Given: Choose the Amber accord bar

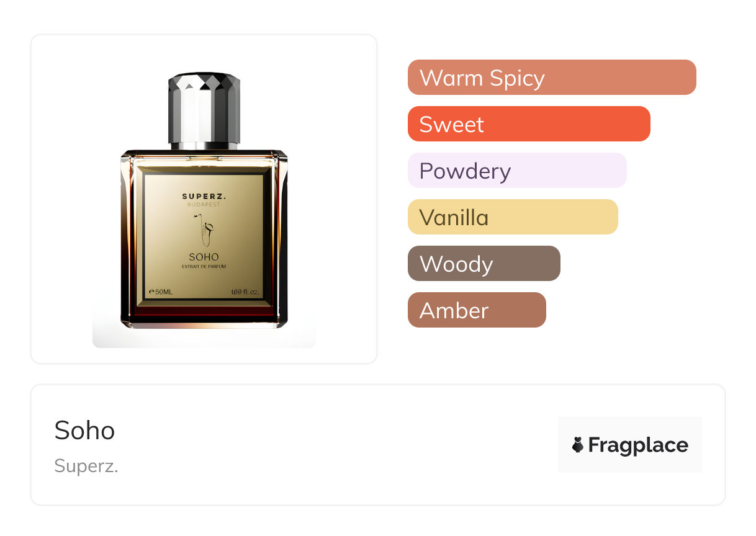Looking at the screenshot, I should pyautogui.click(x=477, y=310).
